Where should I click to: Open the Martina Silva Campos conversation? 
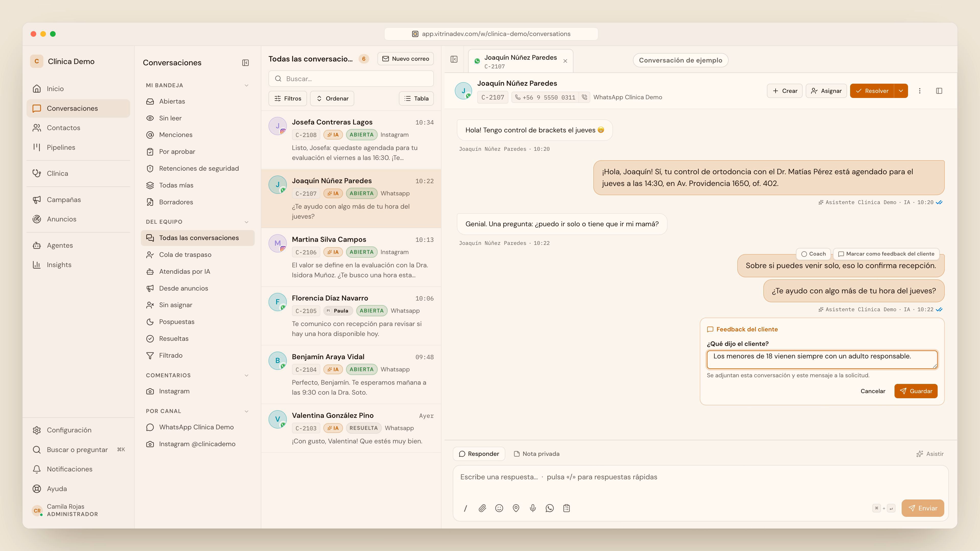(x=351, y=257)
